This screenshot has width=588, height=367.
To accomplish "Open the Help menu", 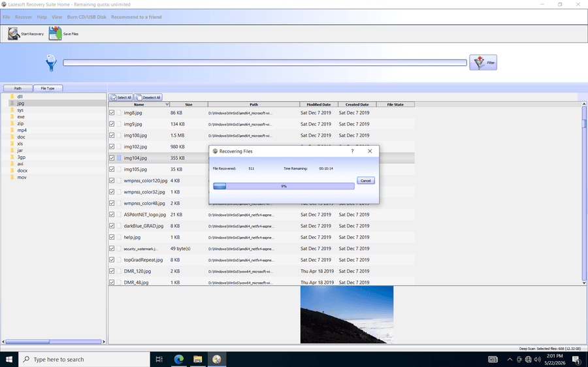I will pyautogui.click(x=42, y=17).
